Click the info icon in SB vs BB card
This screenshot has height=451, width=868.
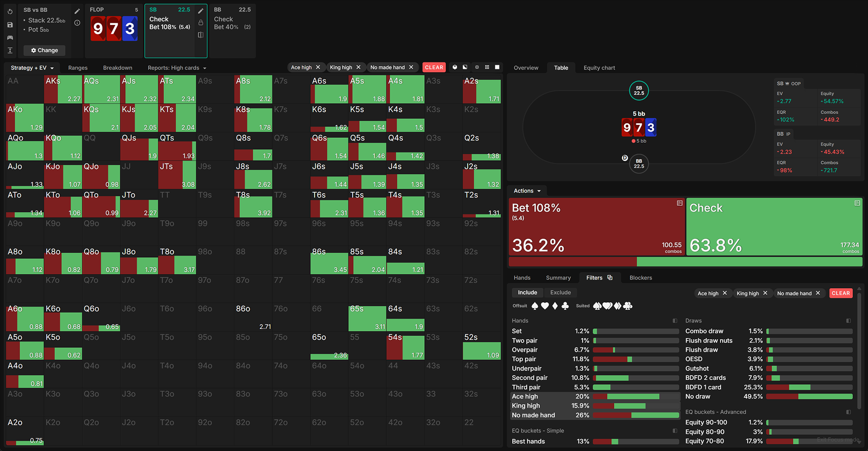[x=77, y=23]
